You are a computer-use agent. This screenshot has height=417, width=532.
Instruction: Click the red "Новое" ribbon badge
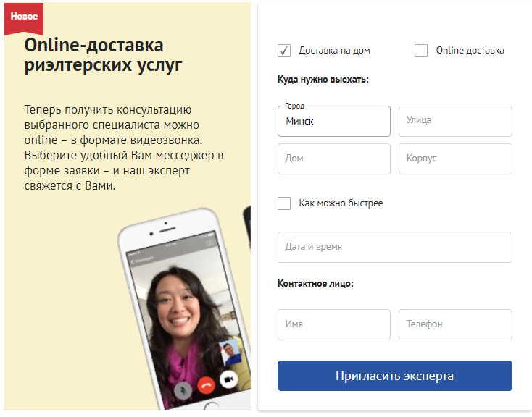click(24, 18)
